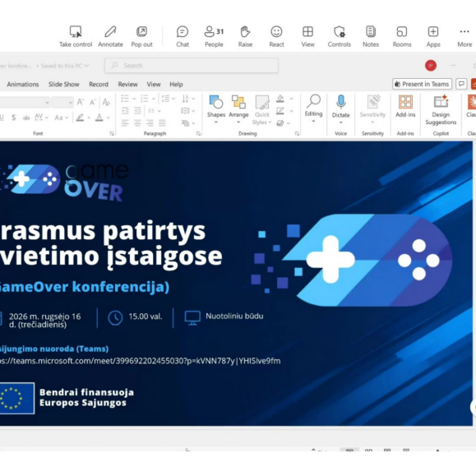Open meeting Notes

[x=371, y=36]
